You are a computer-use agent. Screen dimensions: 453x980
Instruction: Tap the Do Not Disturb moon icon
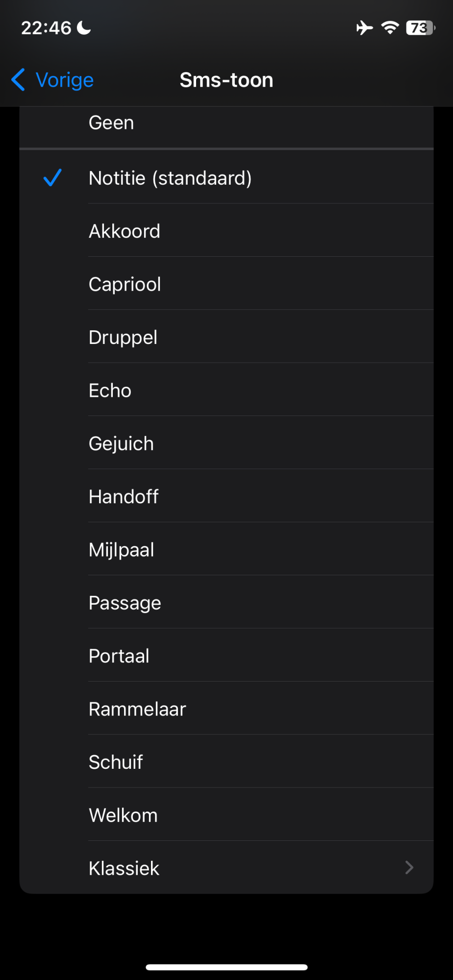tap(84, 28)
